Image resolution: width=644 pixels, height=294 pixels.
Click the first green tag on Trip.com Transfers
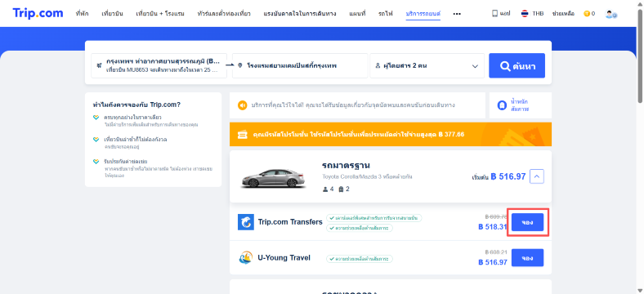coord(374,217)
